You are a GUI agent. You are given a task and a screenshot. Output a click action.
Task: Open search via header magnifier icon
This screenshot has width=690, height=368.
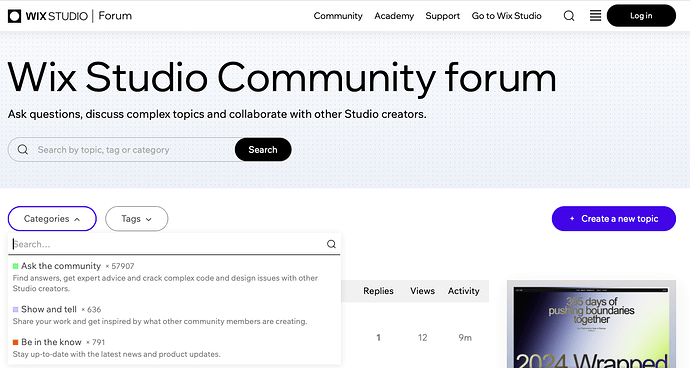(x=569, y=16)
